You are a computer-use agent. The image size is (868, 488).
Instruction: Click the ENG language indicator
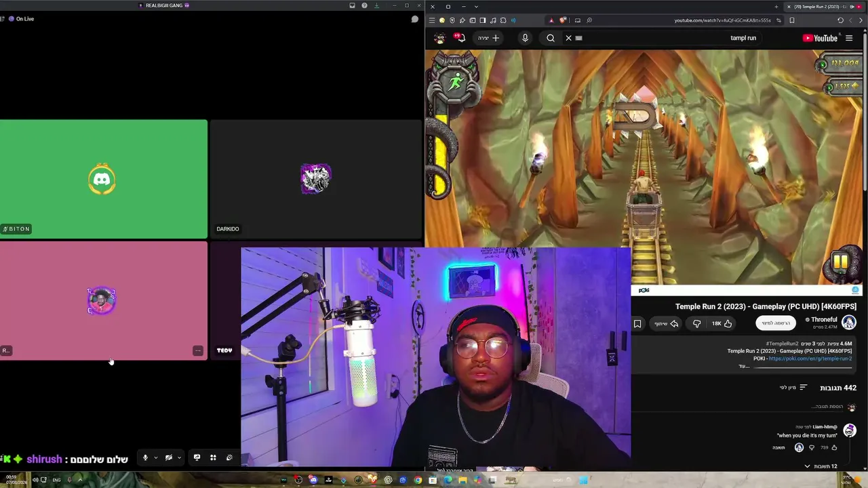tap(56, 480)
